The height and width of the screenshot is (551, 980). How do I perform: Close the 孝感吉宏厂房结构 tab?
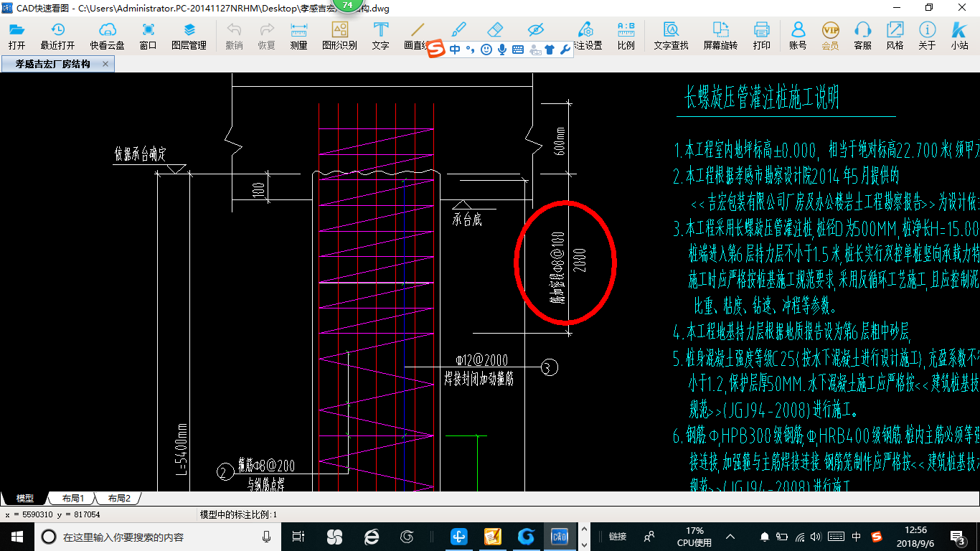pos(105,64)
